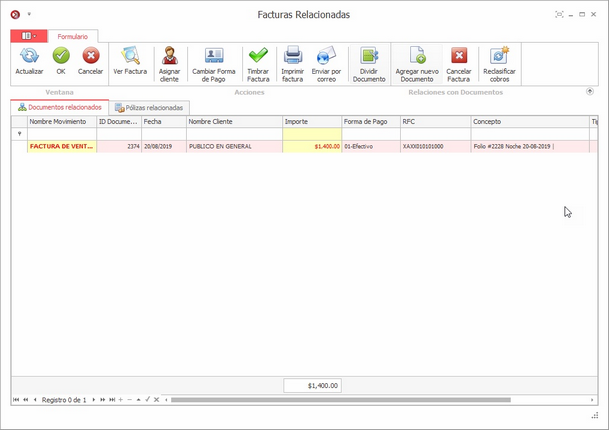Image resolution: width=609 pixels, height=430 pixels.
Task: Add document with Agregar nuevo Documento
Action: pyautogui.click(x=417, y=57)
